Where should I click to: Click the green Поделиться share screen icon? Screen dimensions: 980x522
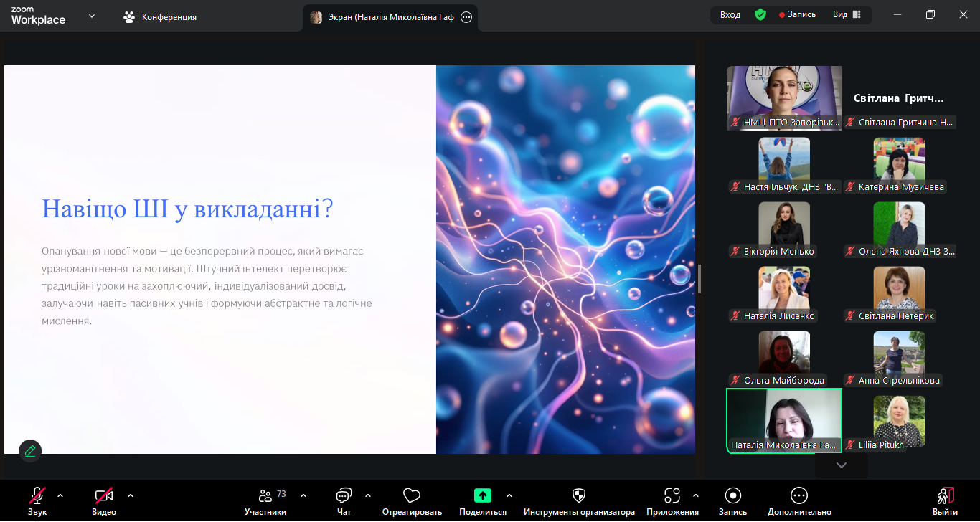(483, 495)
